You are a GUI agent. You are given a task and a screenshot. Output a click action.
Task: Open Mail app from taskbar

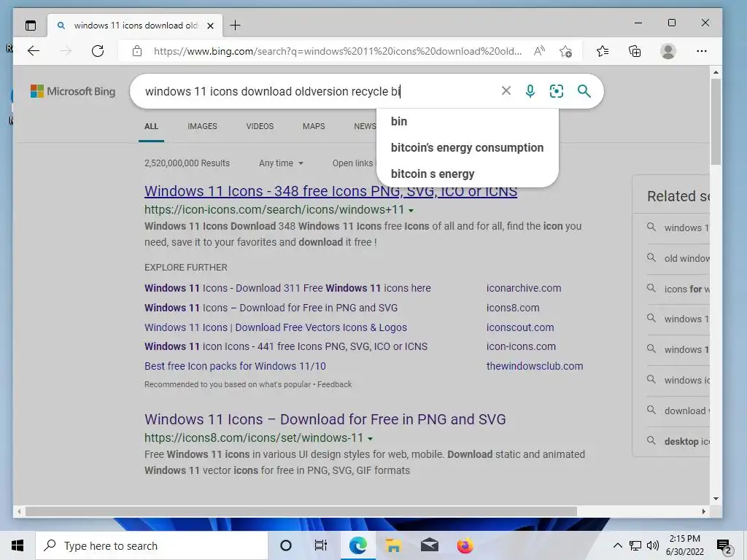430,545
